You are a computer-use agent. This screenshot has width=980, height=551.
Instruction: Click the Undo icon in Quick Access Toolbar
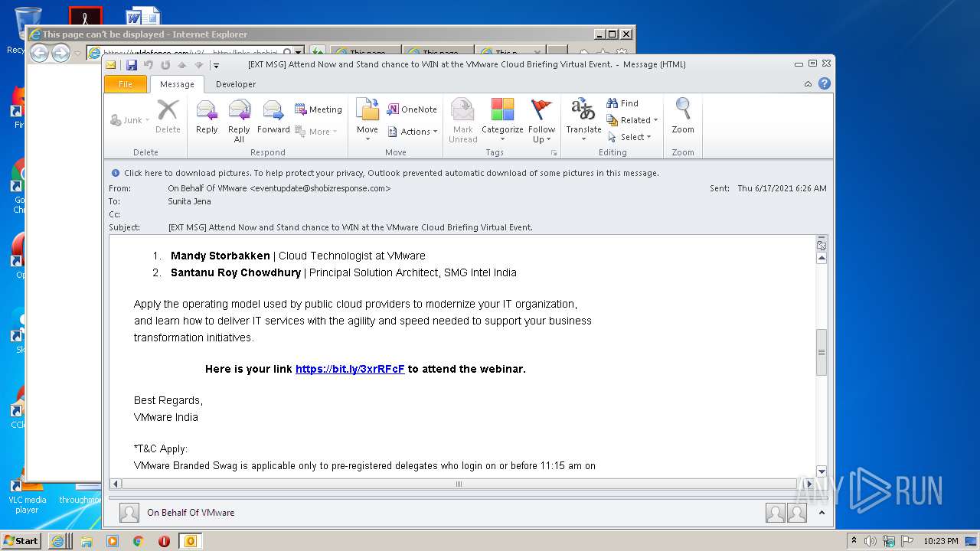(149, 65)
